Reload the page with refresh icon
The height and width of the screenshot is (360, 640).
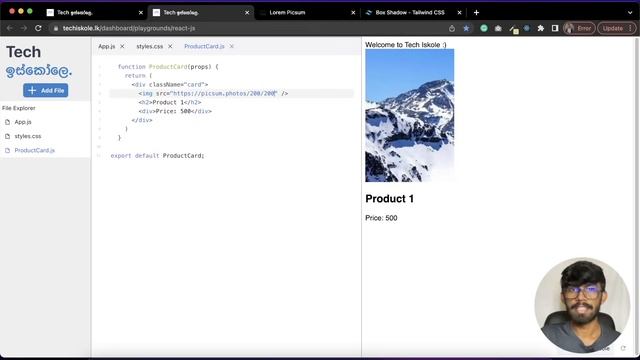click(x=38, y=28)
